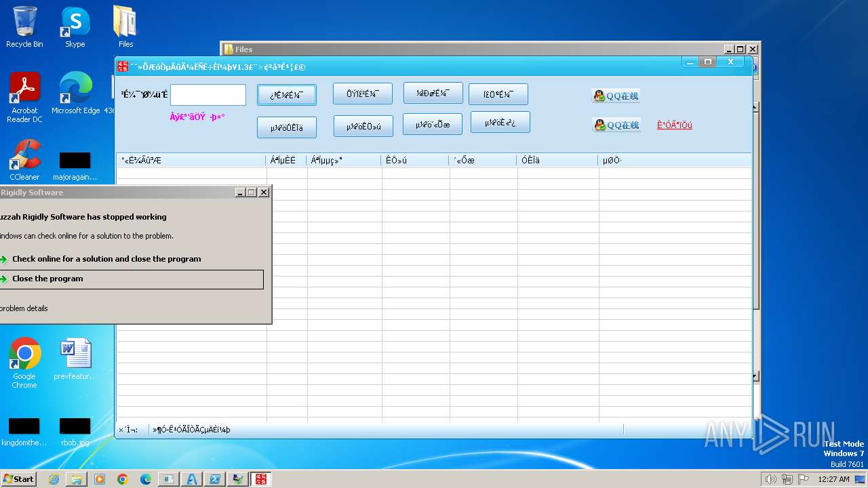Screen dimensions: 868x488
Task: Select the kingdomthe desktop file
Action: point(24,432)
